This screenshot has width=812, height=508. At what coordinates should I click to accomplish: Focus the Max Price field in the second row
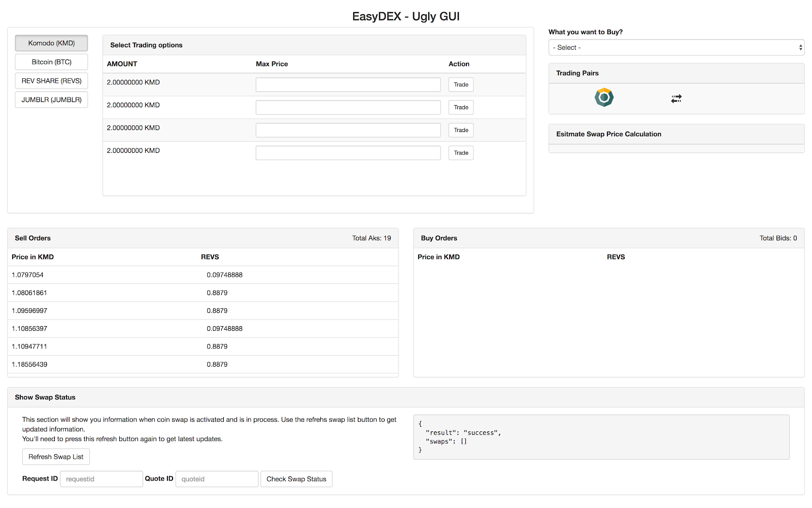348,108
